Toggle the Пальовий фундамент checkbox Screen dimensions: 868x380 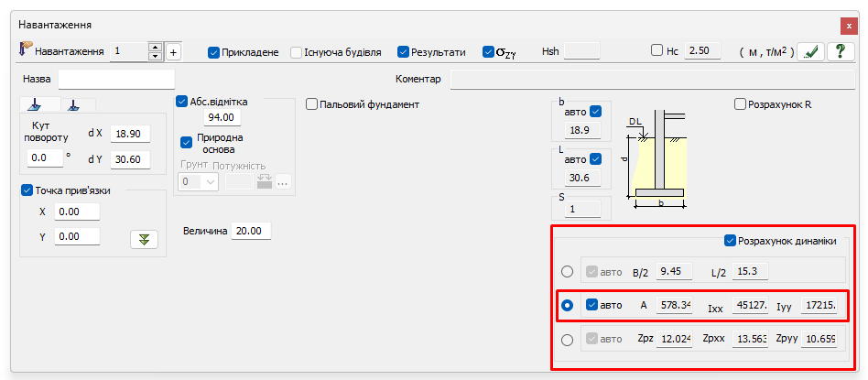pos(312,104)
